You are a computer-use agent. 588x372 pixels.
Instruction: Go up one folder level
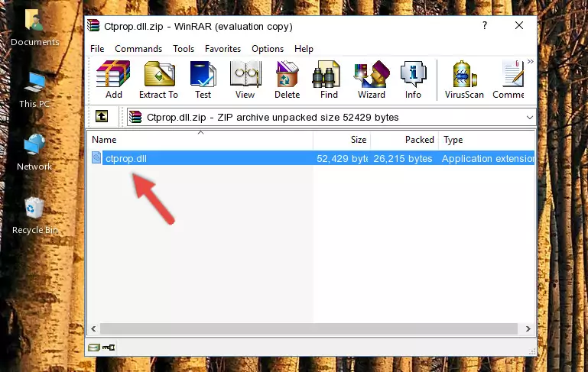(102, 117)
